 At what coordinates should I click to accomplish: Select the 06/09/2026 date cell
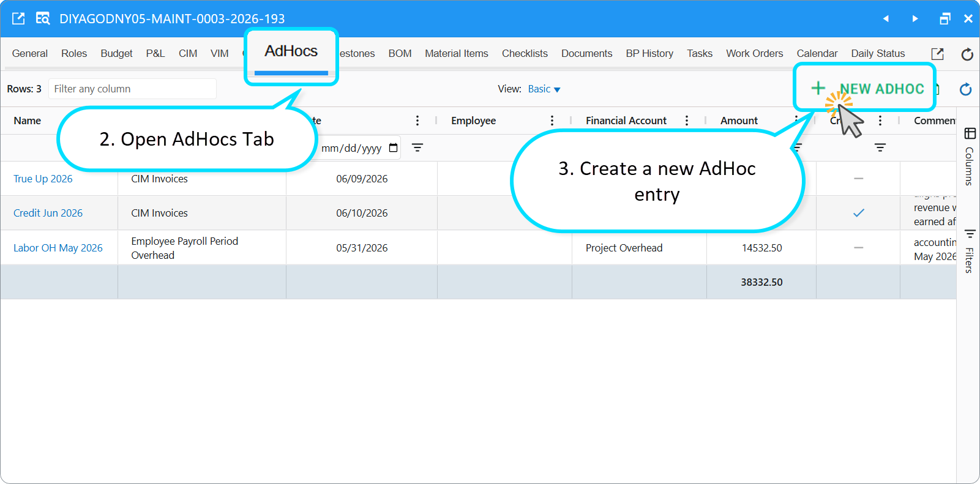tap(362, 179)
